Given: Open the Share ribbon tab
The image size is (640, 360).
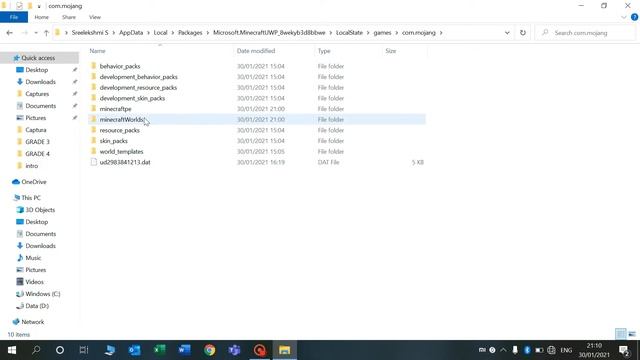Looking at the screenshot, I should [x=69, y=17].
